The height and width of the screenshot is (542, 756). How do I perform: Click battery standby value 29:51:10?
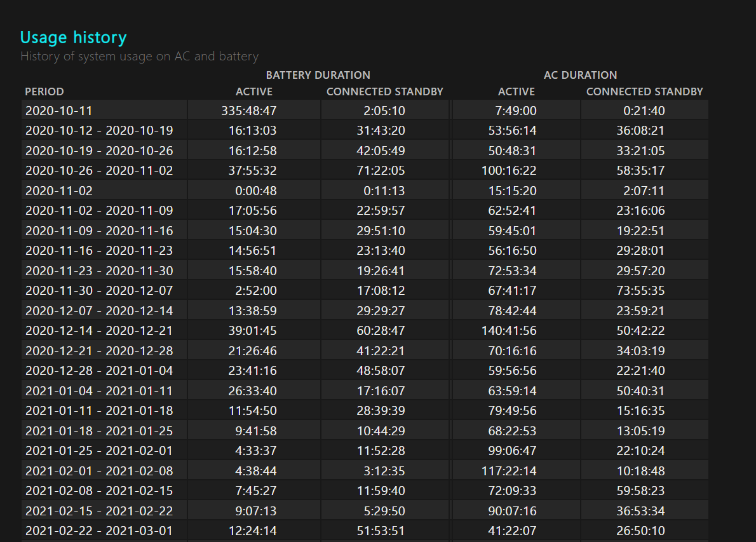click(x=381, y=231)
